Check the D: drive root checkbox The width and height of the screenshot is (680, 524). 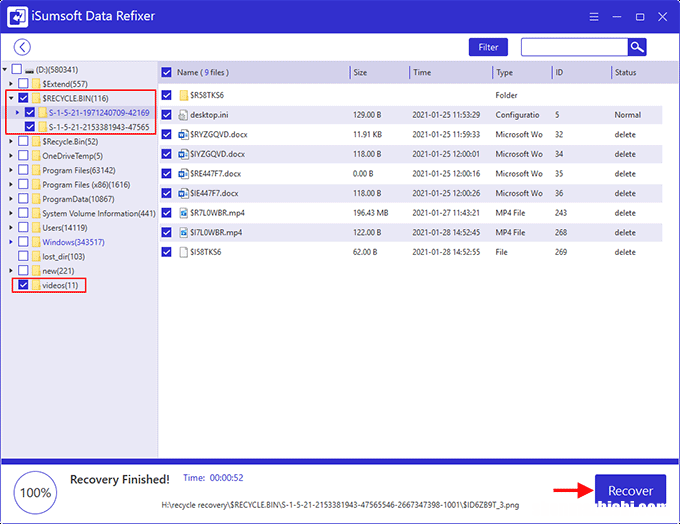pyautogui.click(x=16, y=69)
